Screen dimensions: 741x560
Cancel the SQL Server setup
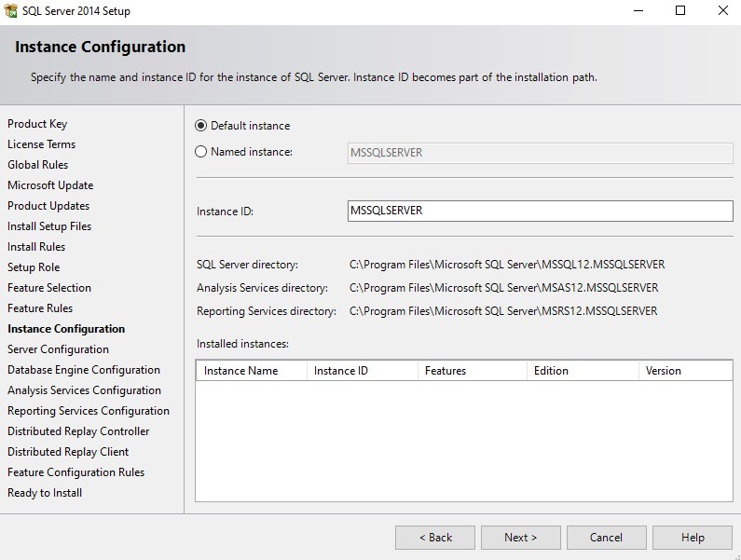coord(607,538)
